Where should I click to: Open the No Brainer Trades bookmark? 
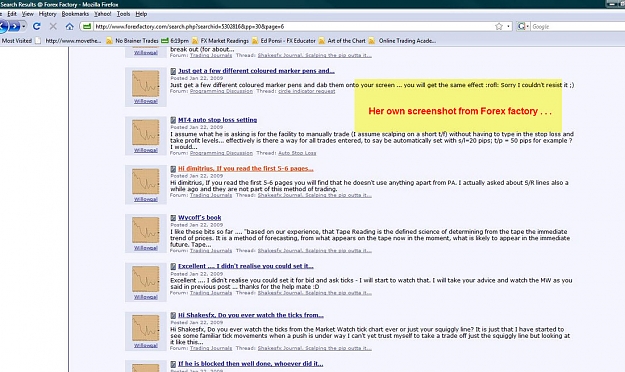click(x=132, y=41)
